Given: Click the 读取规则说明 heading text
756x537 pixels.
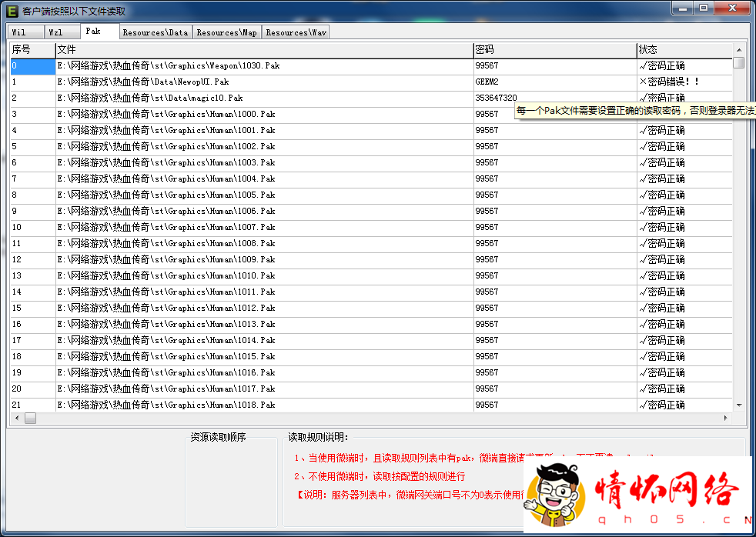Looking at the screenshot, I should [x=318, y=437].
